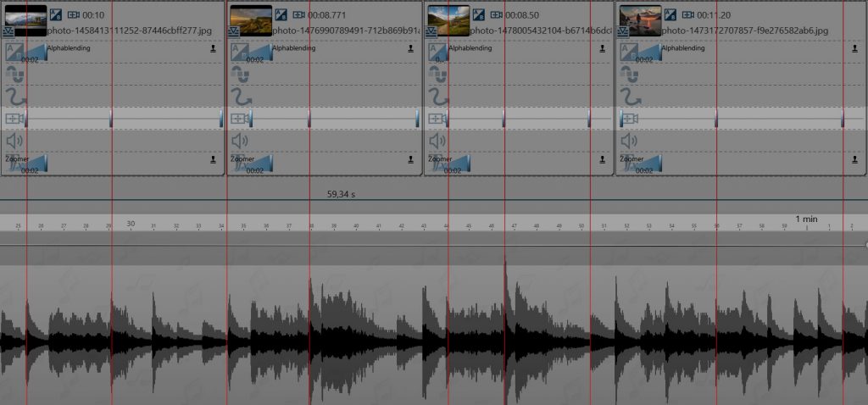Viewport: 868px width, 405px height.
Task: Click the A/B transition icon of the 00:10 clip
Action: pyautogui.click(x=55, y=15)
